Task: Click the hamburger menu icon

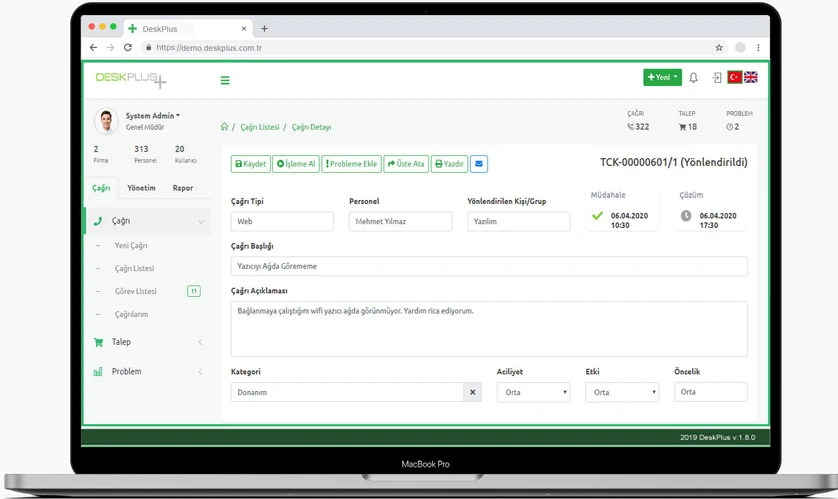Action: 225,80
